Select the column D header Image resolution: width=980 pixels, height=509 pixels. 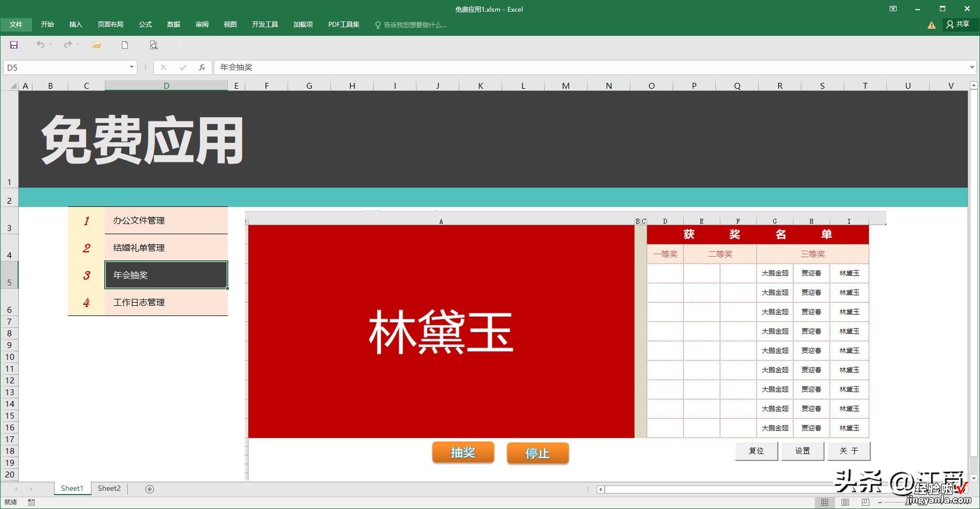coord(166,86)
